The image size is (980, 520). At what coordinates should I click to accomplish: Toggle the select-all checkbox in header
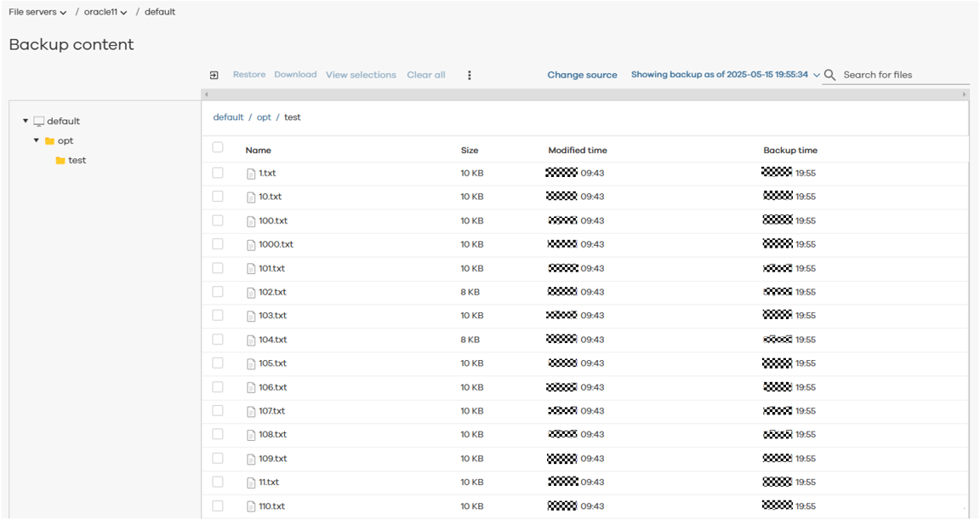pos(218,148)
